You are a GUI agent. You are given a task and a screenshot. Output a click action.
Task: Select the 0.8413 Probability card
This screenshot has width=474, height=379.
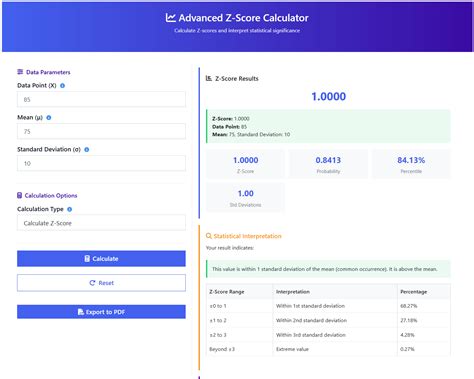(x=328, y=164)
